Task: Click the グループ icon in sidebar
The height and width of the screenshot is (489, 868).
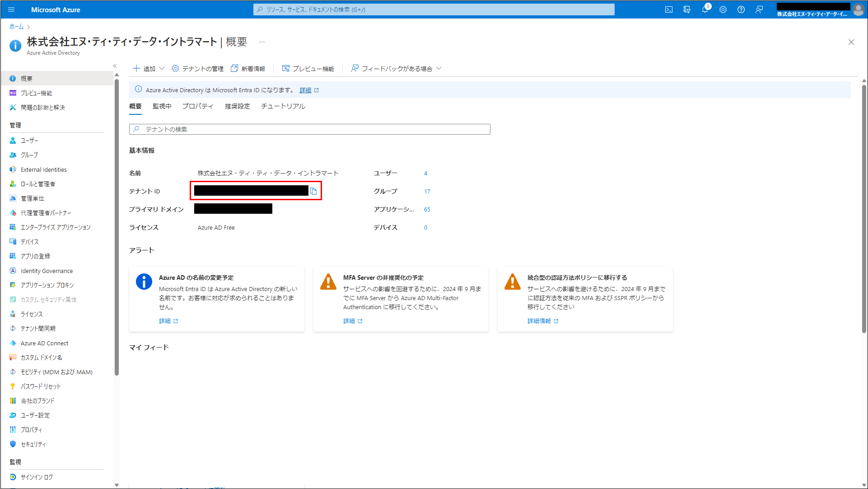Action: (x=13, y=155)
